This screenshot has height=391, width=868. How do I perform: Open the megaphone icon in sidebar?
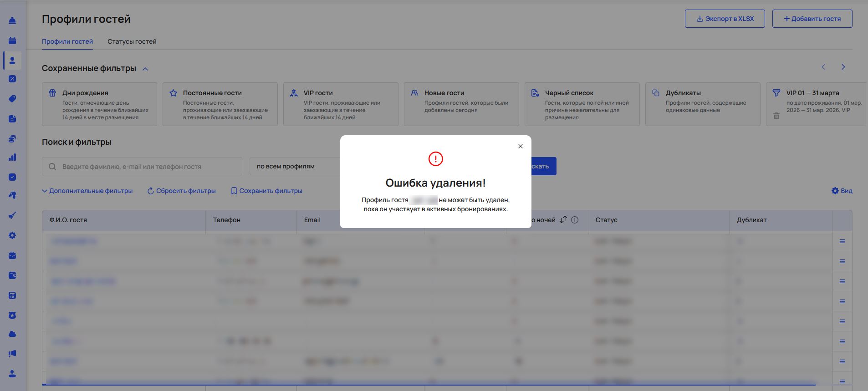pyautogui.click(x=12, y=354)
